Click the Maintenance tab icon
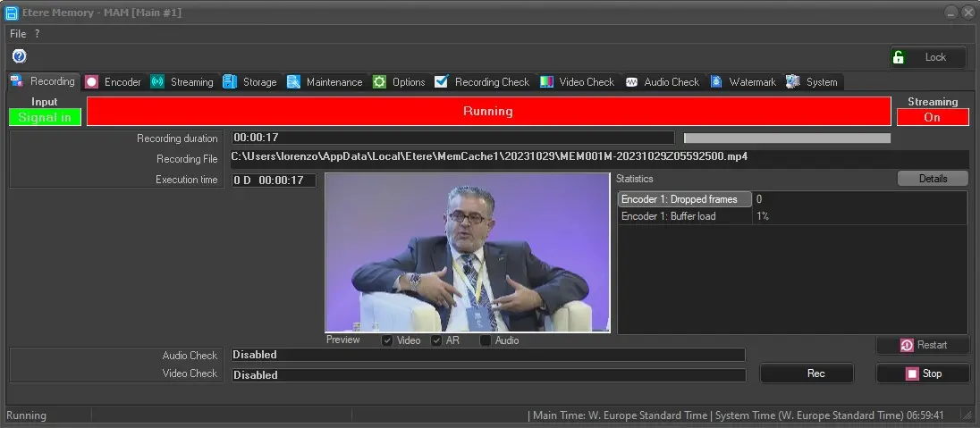Image resolution: width=980 pixels, height=428 pixels. pyautogui.click(x=293, y=82)
